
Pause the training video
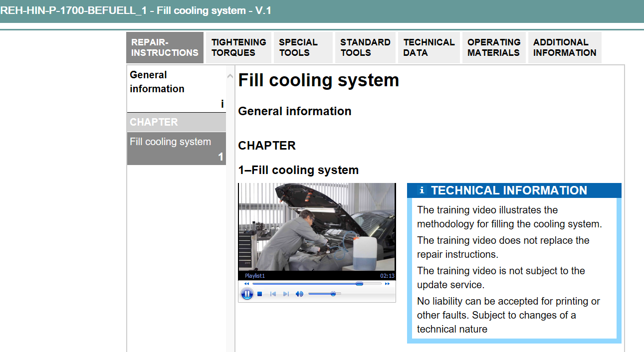pos(247,294)
